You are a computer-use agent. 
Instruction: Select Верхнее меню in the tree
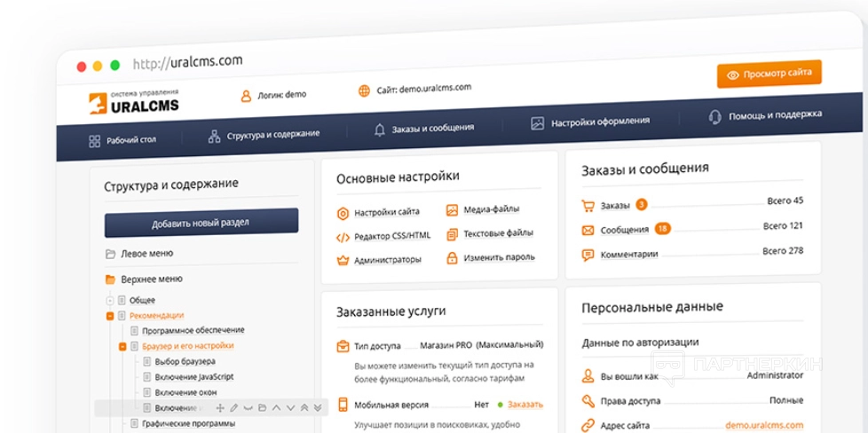coord(152,279)
